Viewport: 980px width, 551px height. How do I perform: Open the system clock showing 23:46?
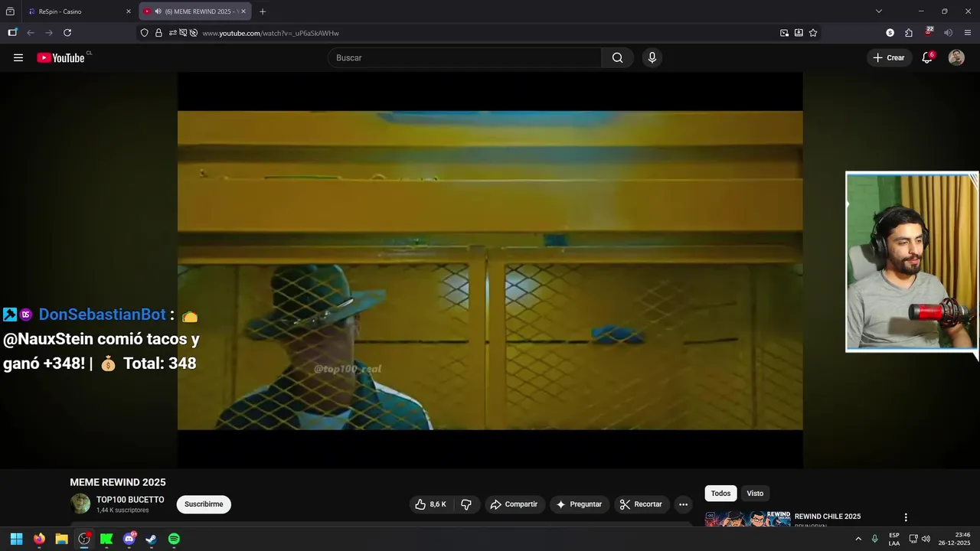coord(954,539)
